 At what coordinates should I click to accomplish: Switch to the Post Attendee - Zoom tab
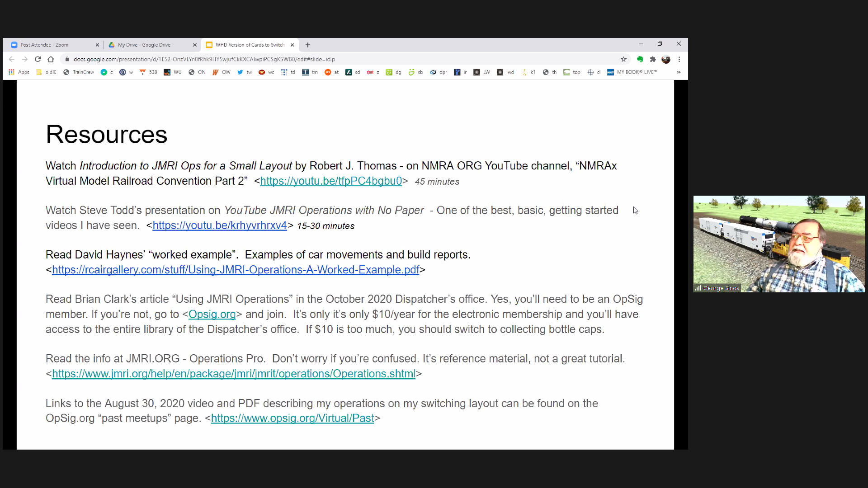(x=45, y=45)
